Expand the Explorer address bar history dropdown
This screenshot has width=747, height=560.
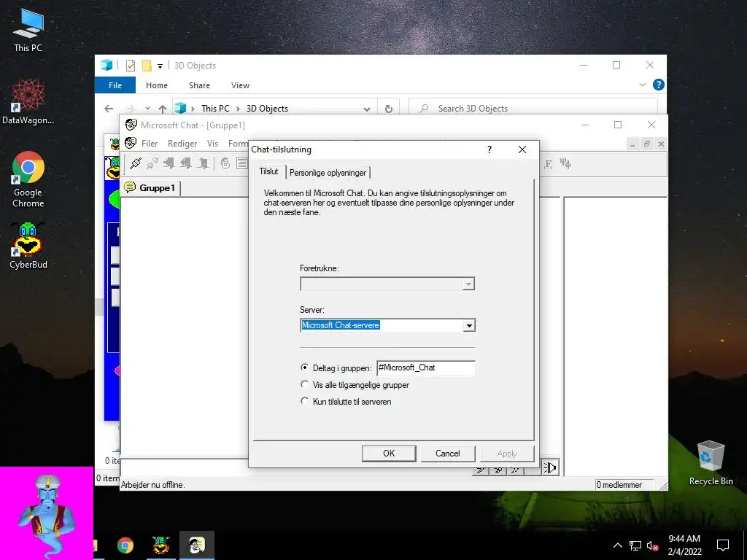[x=367, y=109]
